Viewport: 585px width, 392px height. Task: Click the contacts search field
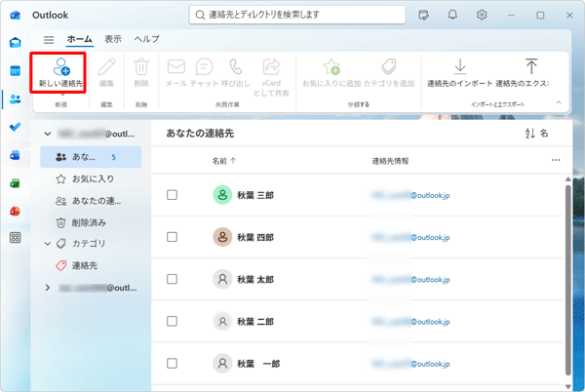pos(297,15)
